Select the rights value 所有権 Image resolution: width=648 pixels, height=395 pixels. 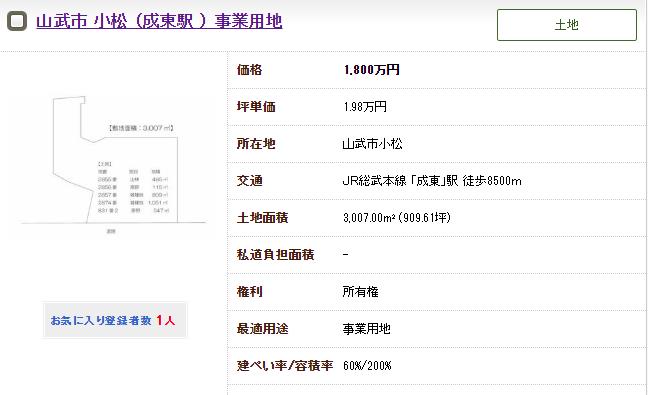click(x=360, y=292)
